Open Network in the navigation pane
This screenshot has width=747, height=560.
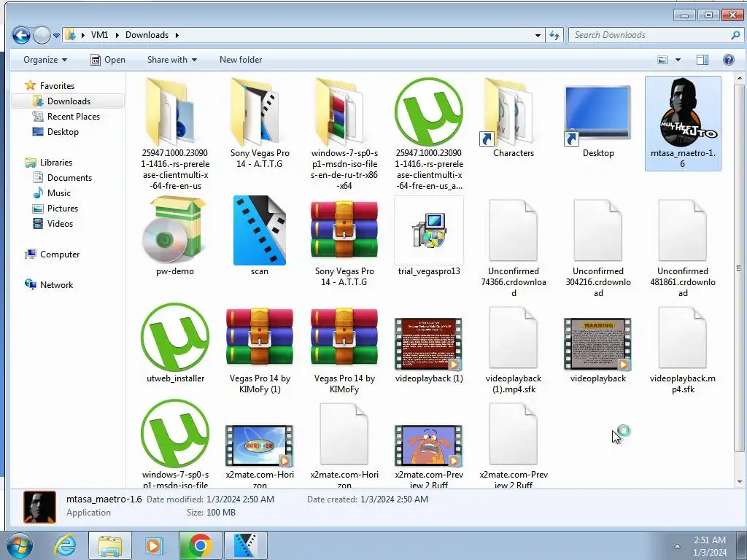coord(56,285)
